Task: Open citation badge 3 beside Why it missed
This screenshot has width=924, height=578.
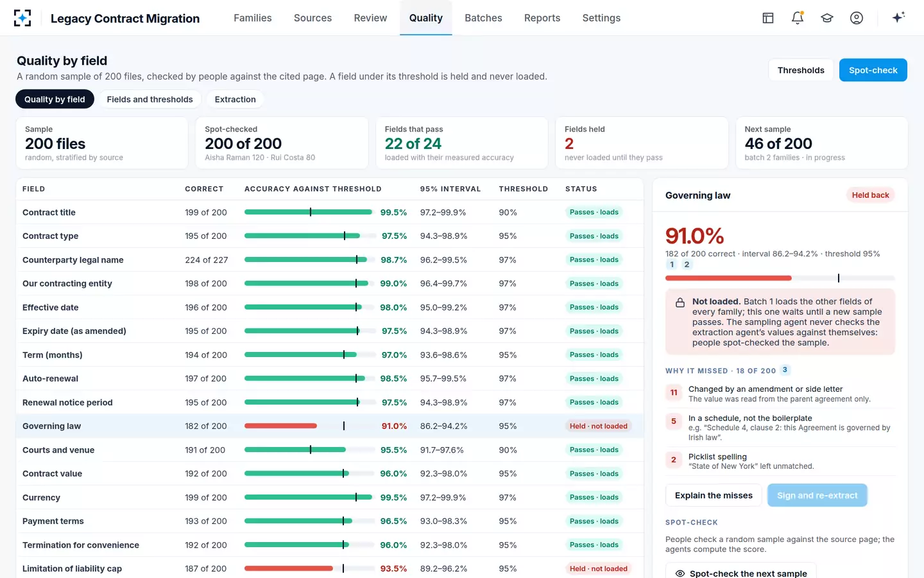Action: [x=785, y=370]
